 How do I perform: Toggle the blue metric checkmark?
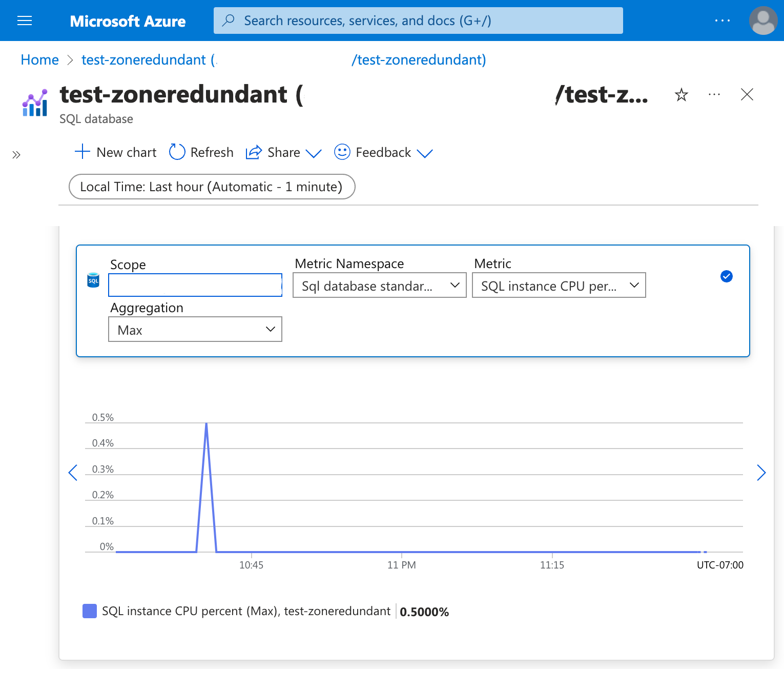click(x=726, y=276)
